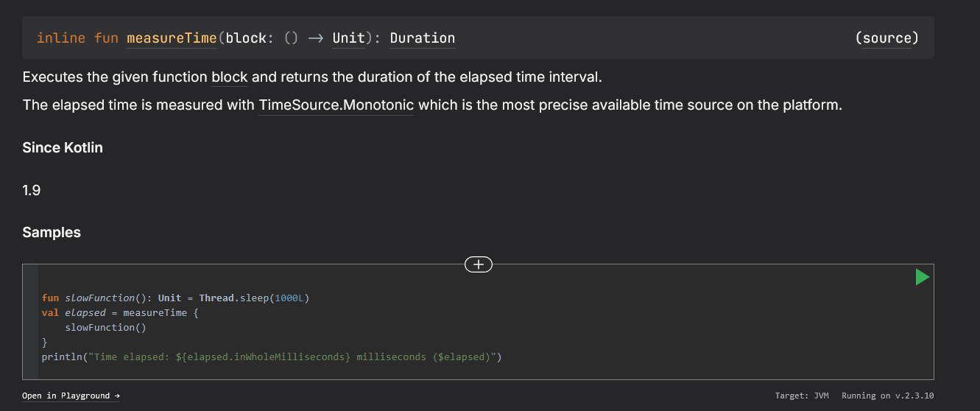Open the sample in Playground

coord(71,396)
